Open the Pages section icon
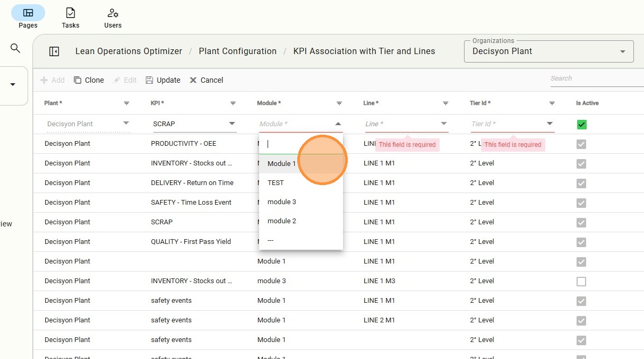Image resolution: width=644 pixels, height=359 pixels. tap(28, 13)
